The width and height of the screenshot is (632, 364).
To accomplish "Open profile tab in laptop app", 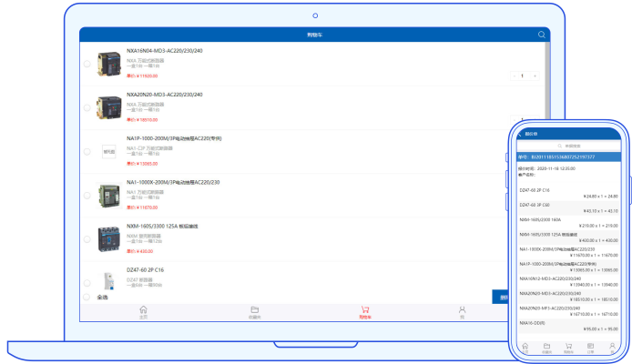I will pyautogui.click(x=462, y=312).
